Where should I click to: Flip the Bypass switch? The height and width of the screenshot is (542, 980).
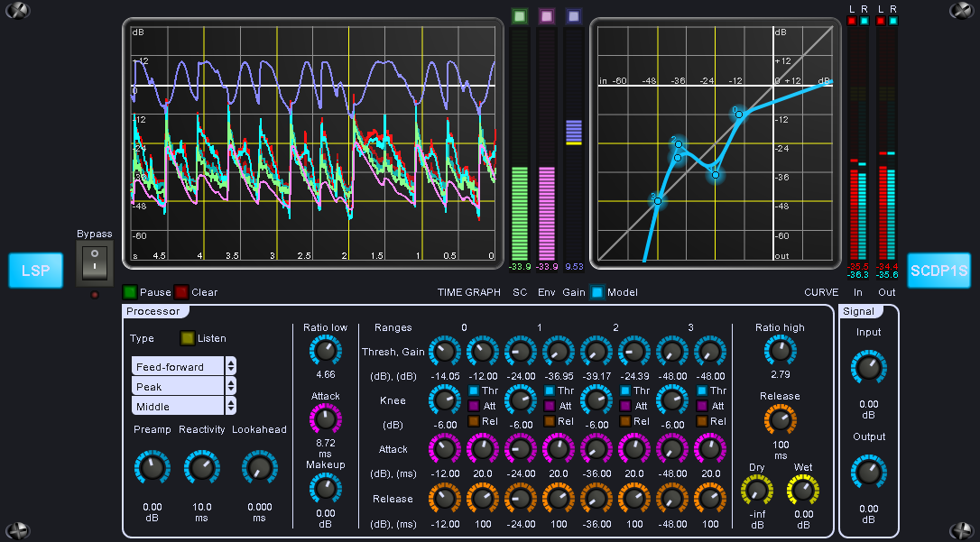(x=93, y=264)
